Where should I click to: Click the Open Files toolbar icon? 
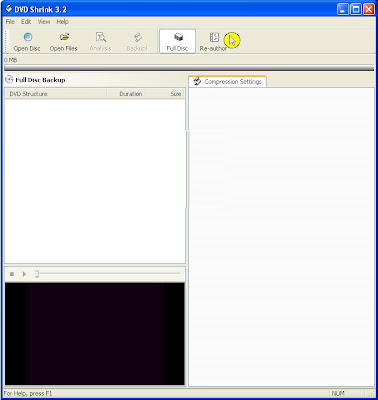[x=64, y=42]
